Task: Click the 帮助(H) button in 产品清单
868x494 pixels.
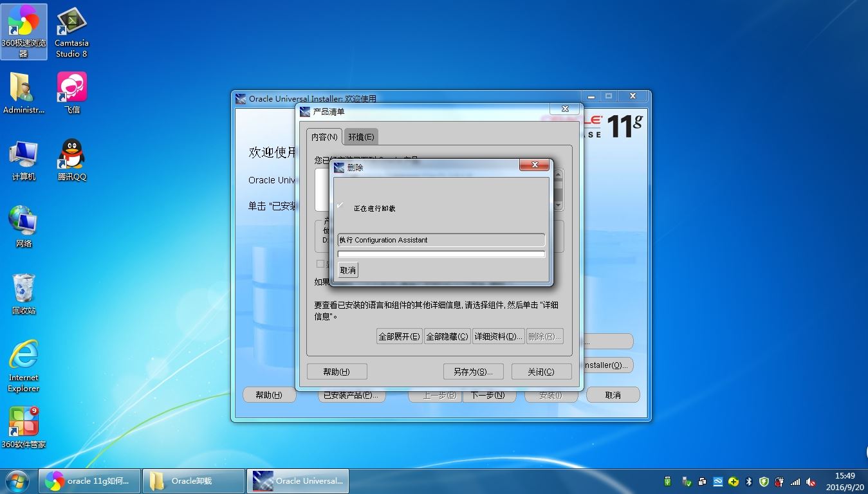Action: (337, 372)
